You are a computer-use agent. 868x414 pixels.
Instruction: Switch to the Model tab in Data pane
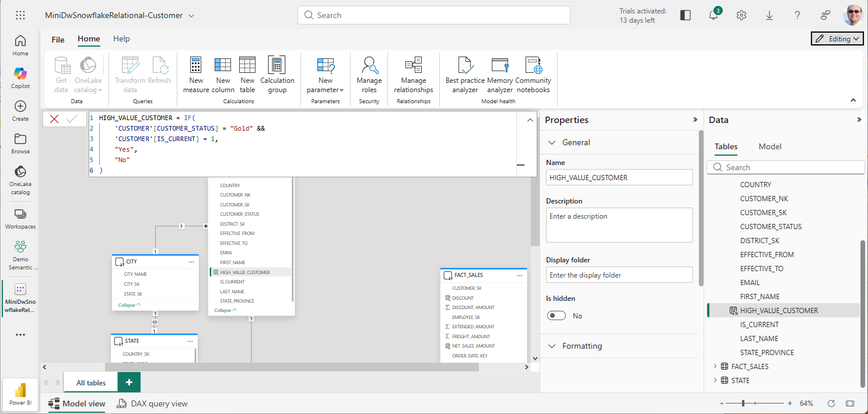pyautogui.click(x=769, y=146)
